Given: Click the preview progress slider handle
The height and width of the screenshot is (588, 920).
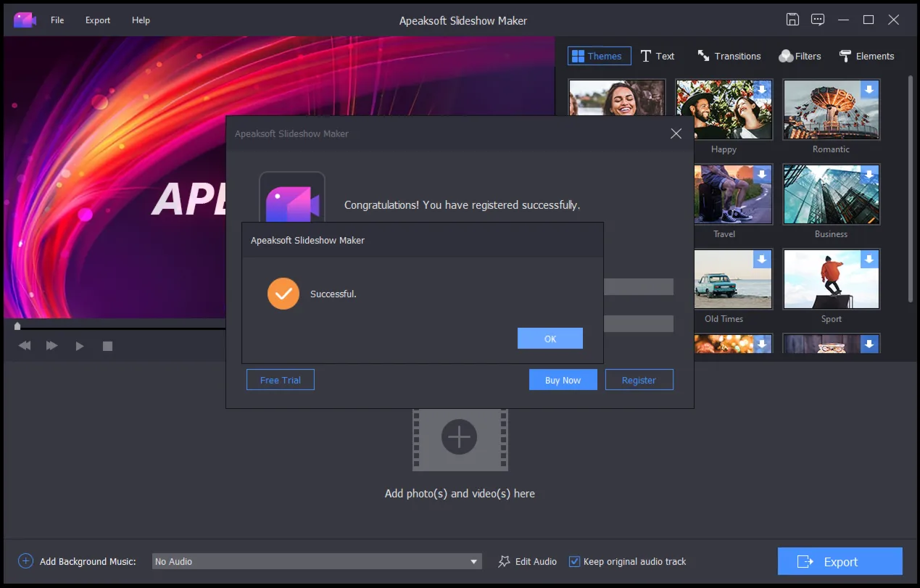Looking at the screenshot, I should point(17,326).
